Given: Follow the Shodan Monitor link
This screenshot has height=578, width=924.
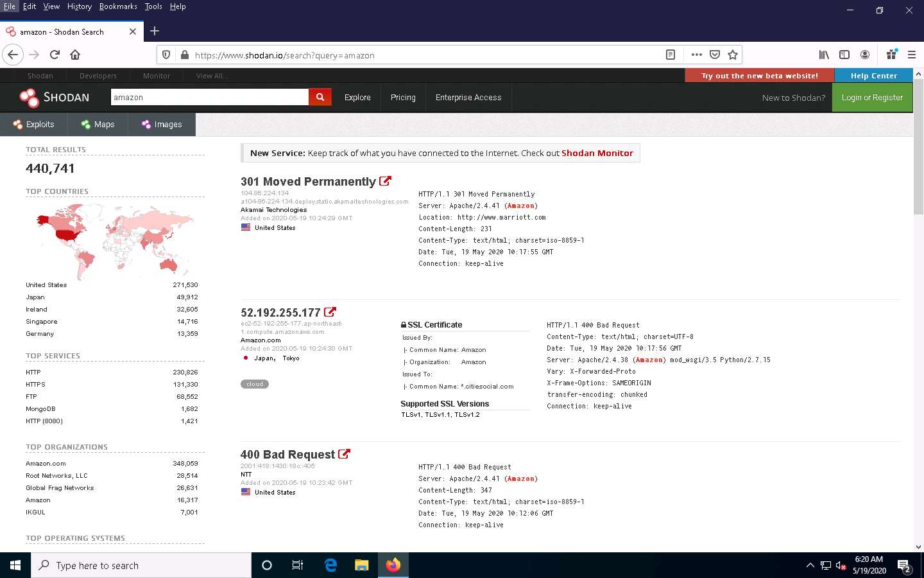Looking at the screenshot, I should click(597, 153).
